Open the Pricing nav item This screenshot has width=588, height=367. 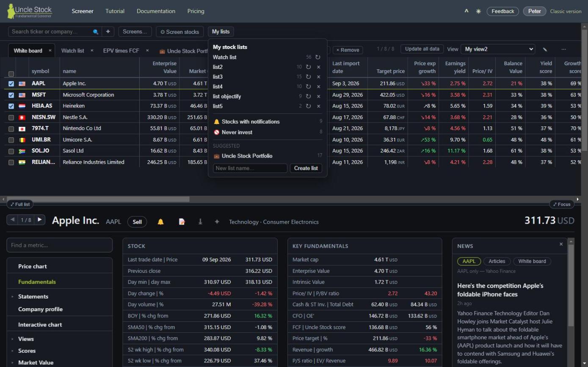click(196, 11)
